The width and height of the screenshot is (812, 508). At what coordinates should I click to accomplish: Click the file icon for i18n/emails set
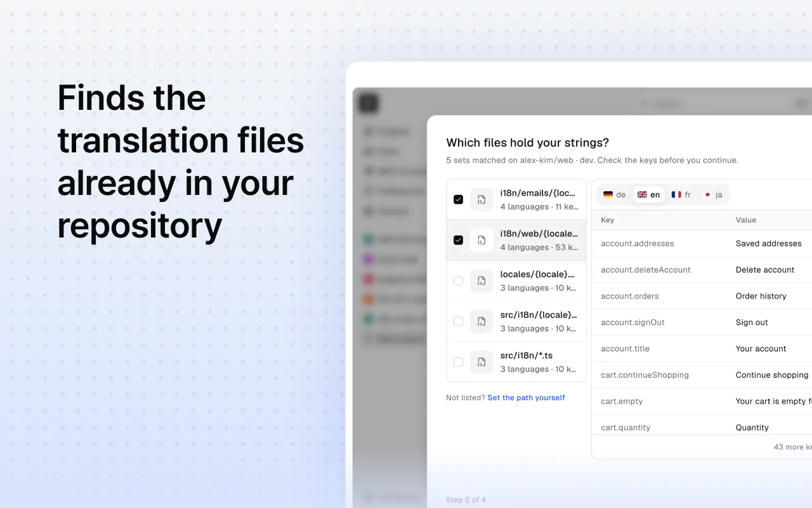(481, 199)
